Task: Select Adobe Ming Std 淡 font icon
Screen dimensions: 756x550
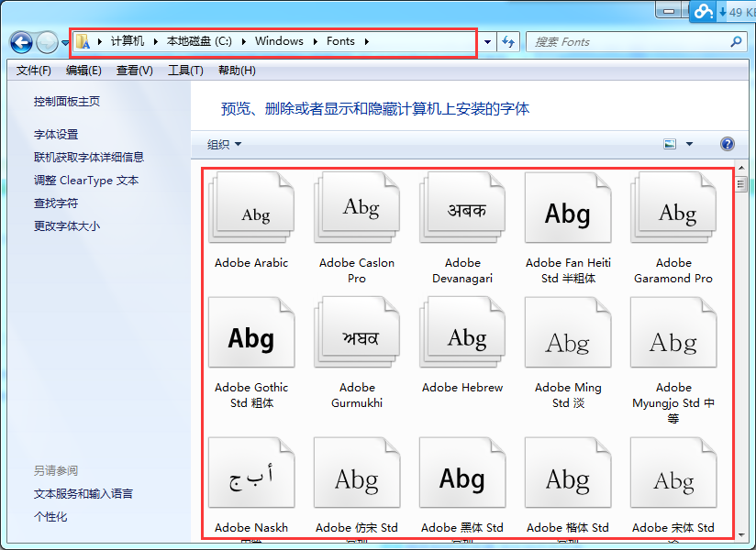Action: [x=568, y=333]
